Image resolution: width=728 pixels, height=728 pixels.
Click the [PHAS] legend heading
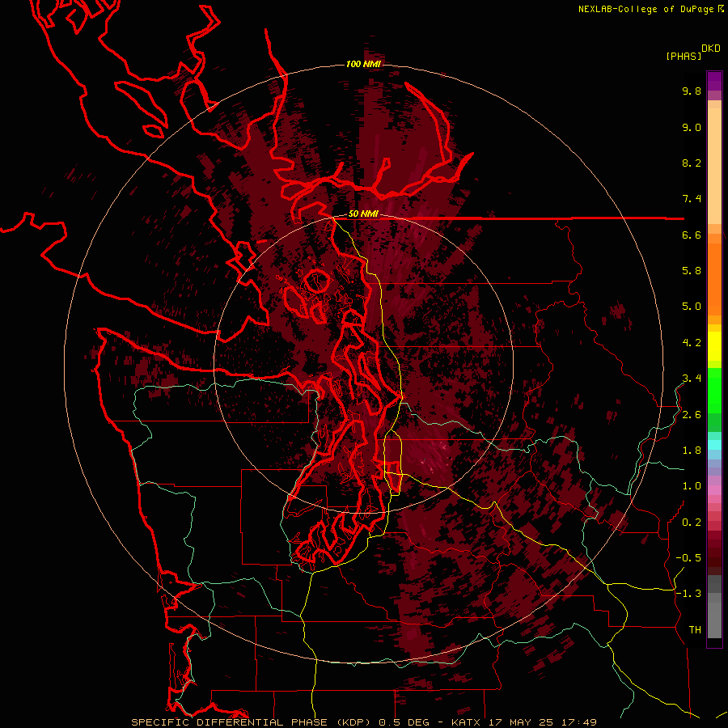[684, 57]
